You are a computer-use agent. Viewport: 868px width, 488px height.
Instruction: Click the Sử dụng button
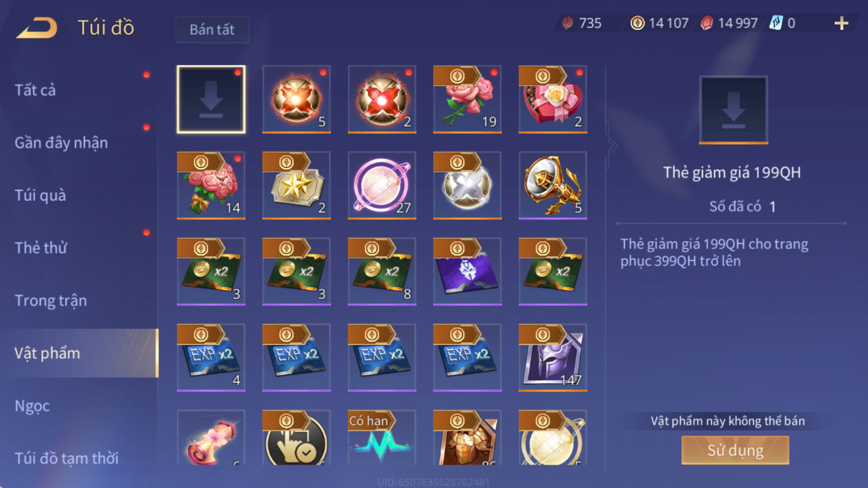tap(735, 450)
